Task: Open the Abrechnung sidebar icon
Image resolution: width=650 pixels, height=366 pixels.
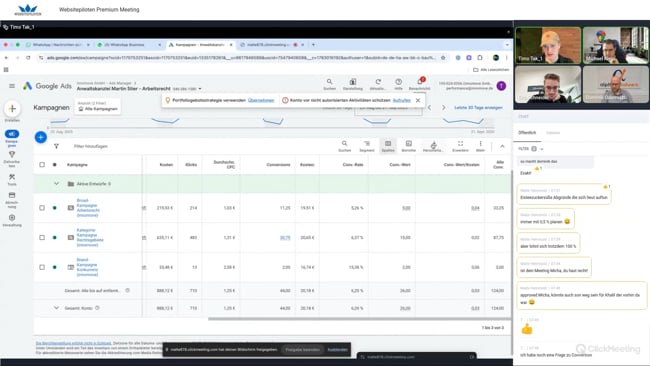Action: pyautogui.click(x=12, y=195)
